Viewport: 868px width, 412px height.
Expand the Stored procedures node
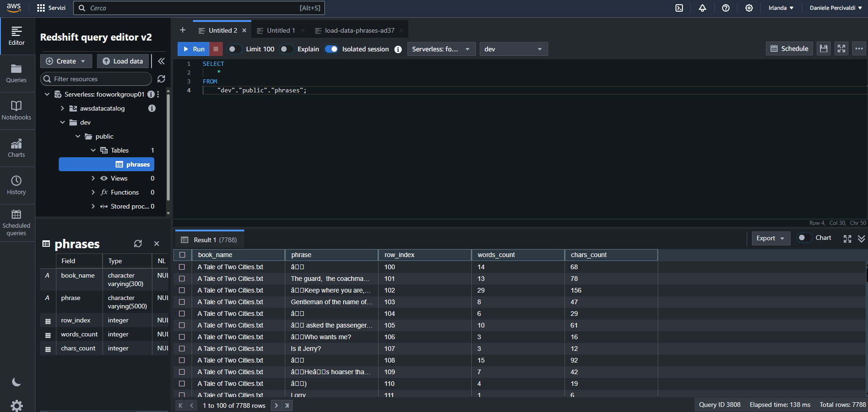(93, 206)
